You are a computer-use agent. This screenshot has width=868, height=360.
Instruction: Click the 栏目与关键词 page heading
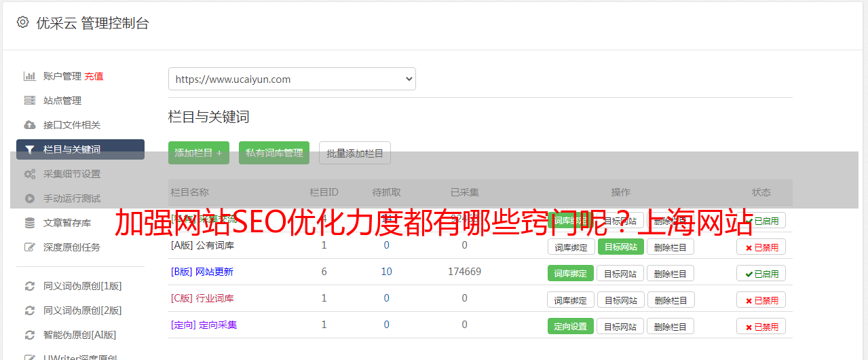pos(209,117)
